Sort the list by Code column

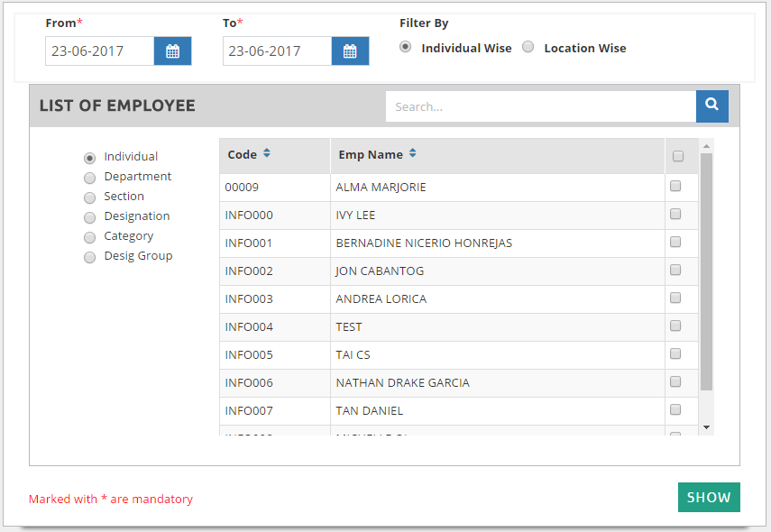tap(267, 154)
